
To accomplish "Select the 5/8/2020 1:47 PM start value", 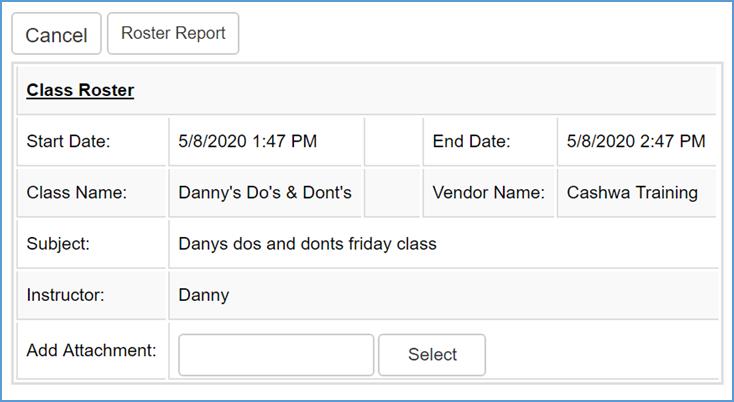I will click(247, 141).
